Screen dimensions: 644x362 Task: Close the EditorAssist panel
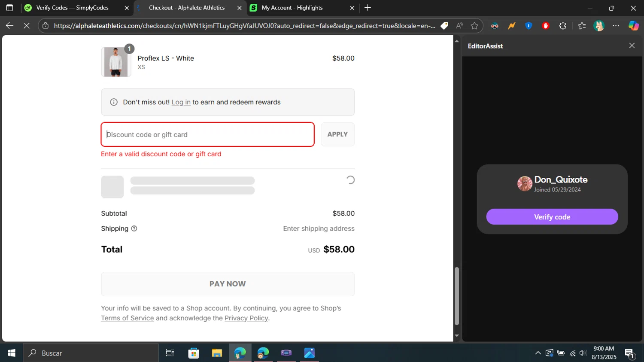coord(632,46)
